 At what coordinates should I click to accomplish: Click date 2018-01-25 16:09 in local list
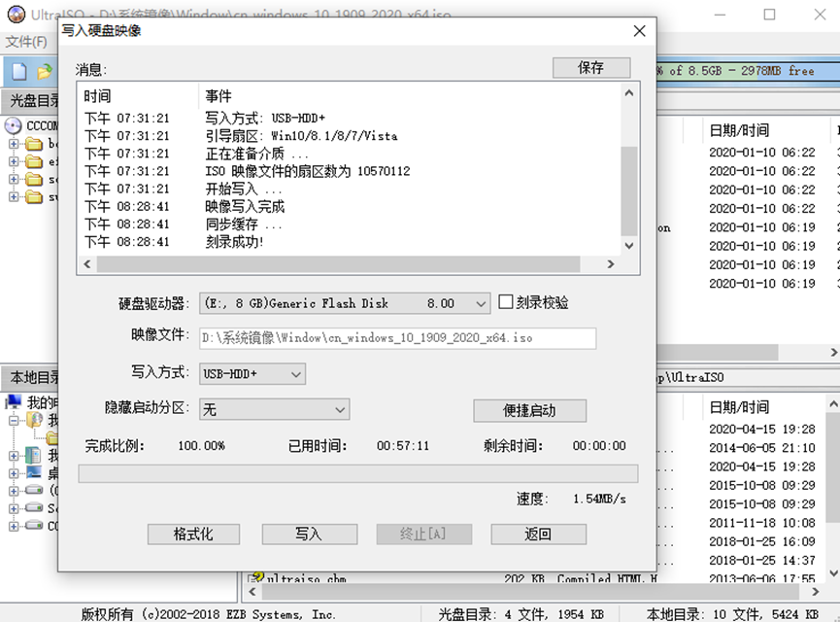click(761, 542)
